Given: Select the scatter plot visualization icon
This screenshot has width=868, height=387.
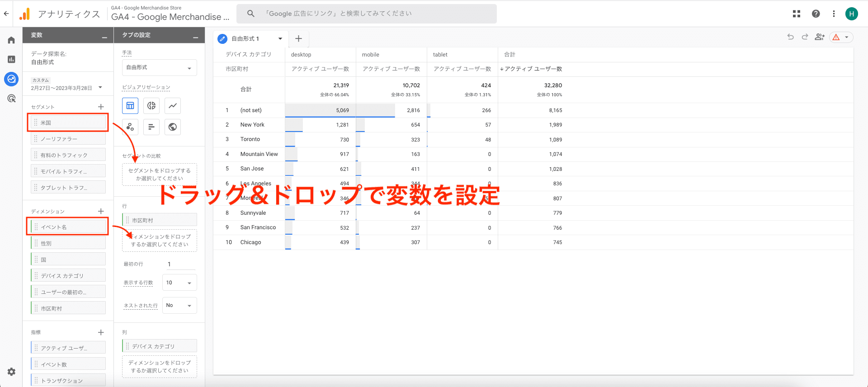Looking at the screenshot, I should 130,127.
